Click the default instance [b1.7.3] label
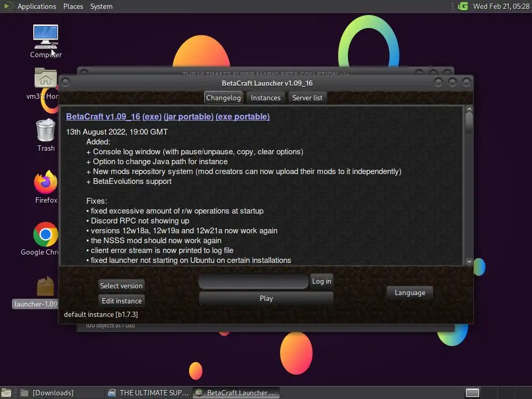Screen dimensions: 532x399 [x=101, y=314]
